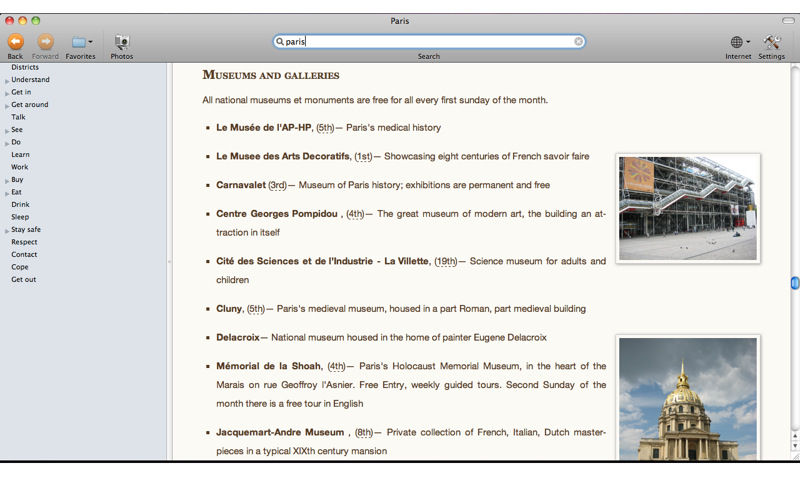Viewport: 800px width, 500px height.
Task: Expand the Eat section
Action: click(7, 194)
